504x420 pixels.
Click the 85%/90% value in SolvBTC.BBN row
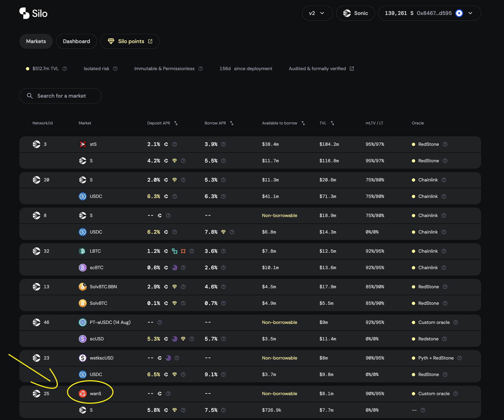pyautogui.click(x=375, y=287)
